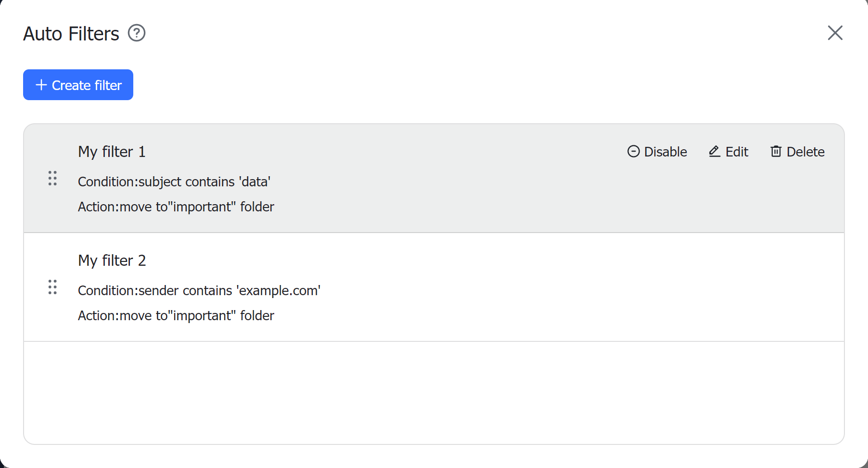Click the sender contains 'example.com' condition text

point(199,290)
